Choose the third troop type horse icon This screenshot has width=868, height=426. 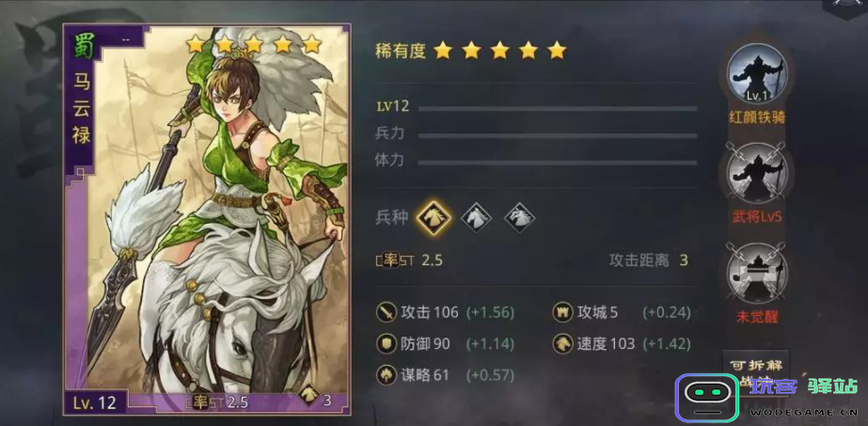[x=519, y=217]
